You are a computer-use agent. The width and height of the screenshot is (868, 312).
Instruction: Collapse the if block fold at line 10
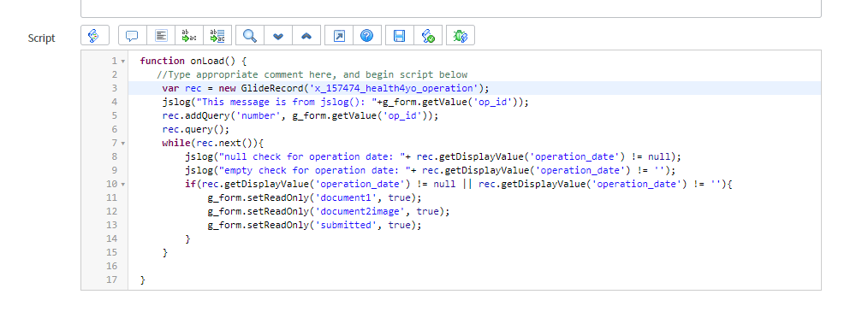tap(123, 185)
